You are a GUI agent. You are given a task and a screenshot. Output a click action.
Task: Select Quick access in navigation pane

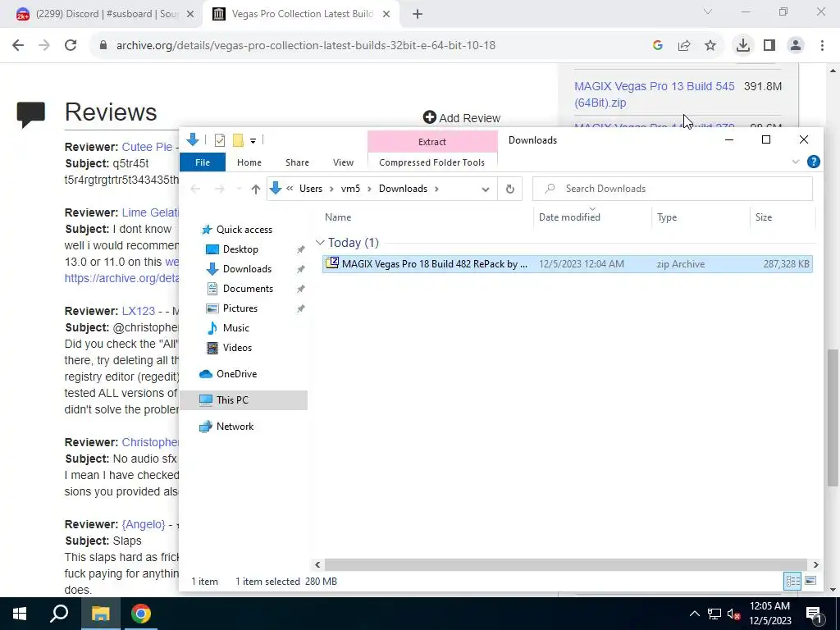coord(244,230)
